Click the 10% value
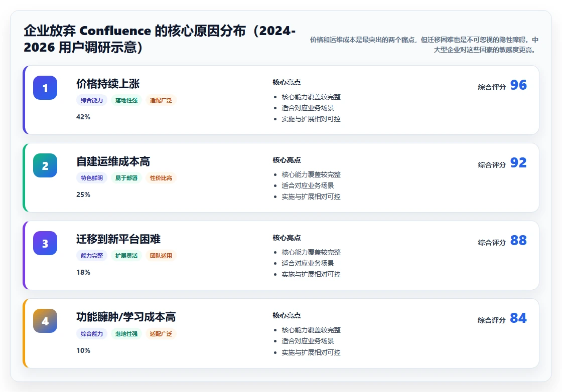This screenshot has height=392, width=562. click(x=83, y=350)
